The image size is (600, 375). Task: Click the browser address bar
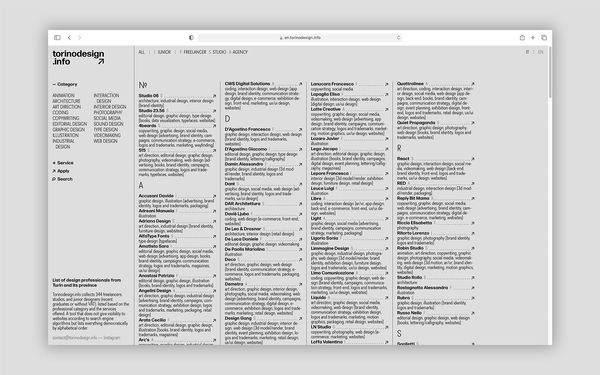[300, 38]
